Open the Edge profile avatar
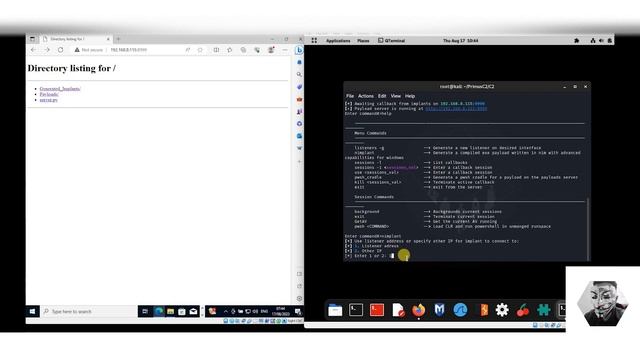This screenshot has width=640, height=360. click(271, 50)
